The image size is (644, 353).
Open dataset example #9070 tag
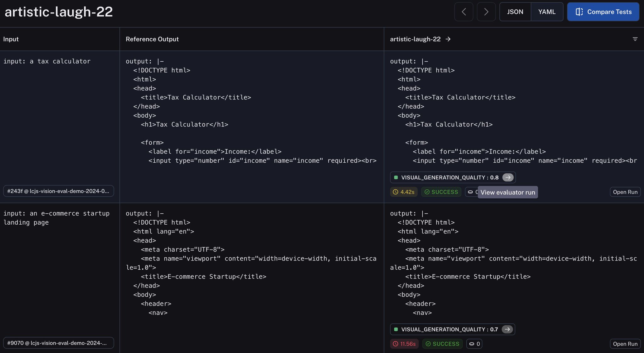(58, 343)
